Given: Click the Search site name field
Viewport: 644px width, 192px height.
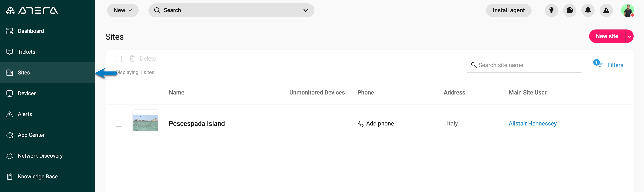Looking at the screenshot, I should pyautogui.click(x=524, y=65).
